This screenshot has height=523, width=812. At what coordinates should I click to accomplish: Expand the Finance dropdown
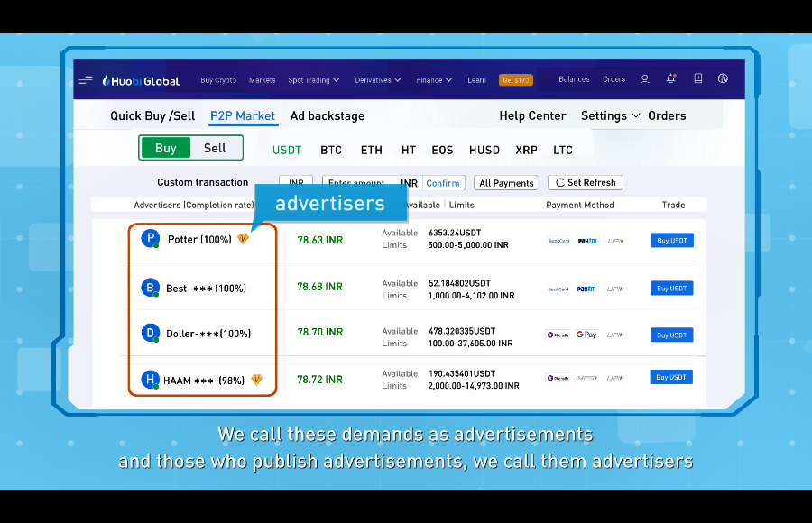435,80
